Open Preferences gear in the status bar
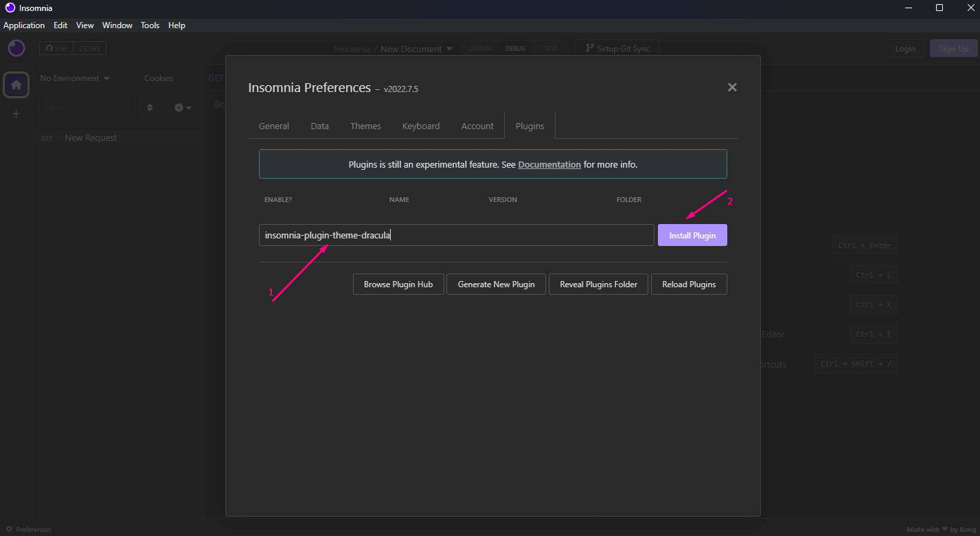 28,530
